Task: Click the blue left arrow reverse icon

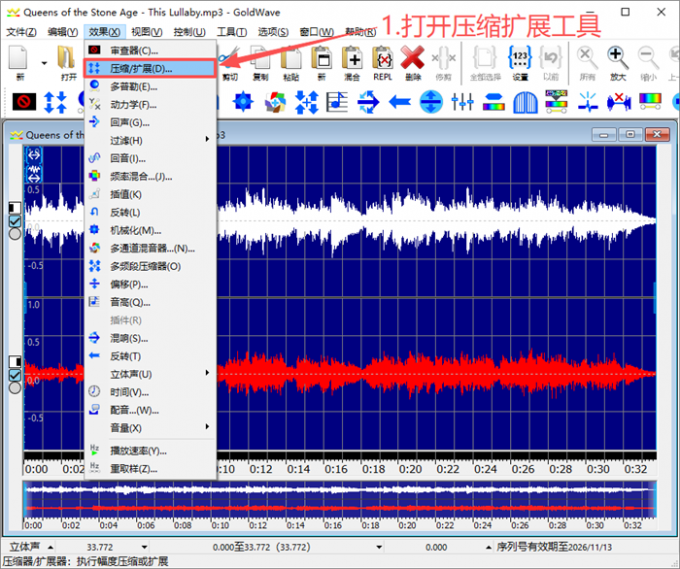Action: 399,102
